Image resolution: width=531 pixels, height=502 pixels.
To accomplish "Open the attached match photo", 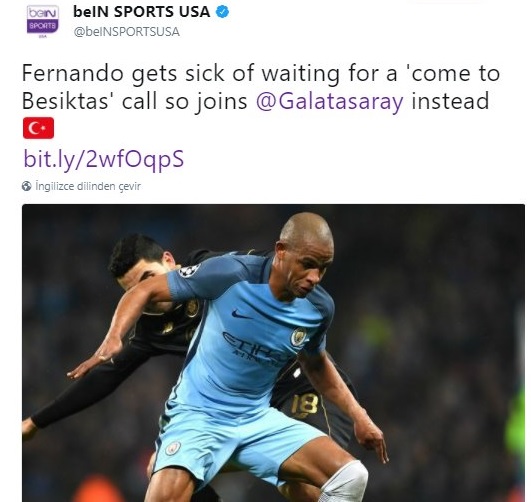I will [273, 353].
